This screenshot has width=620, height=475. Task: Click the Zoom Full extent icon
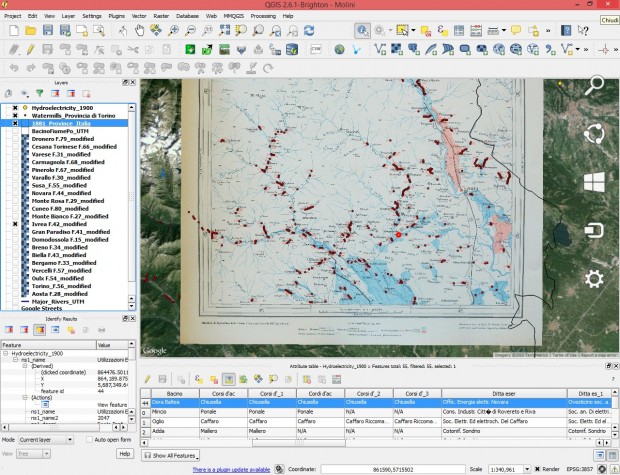coord(225,30)
